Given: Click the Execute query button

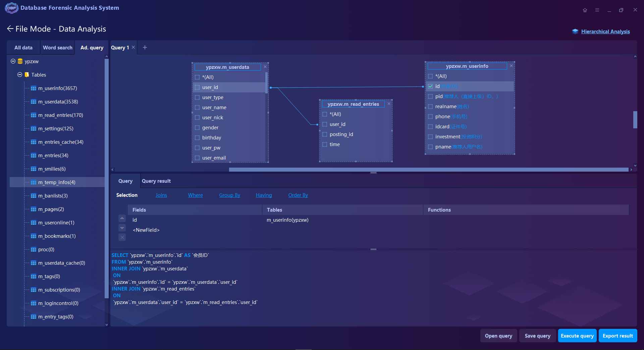Looking at the screenshot, I should tap(577, 336).
